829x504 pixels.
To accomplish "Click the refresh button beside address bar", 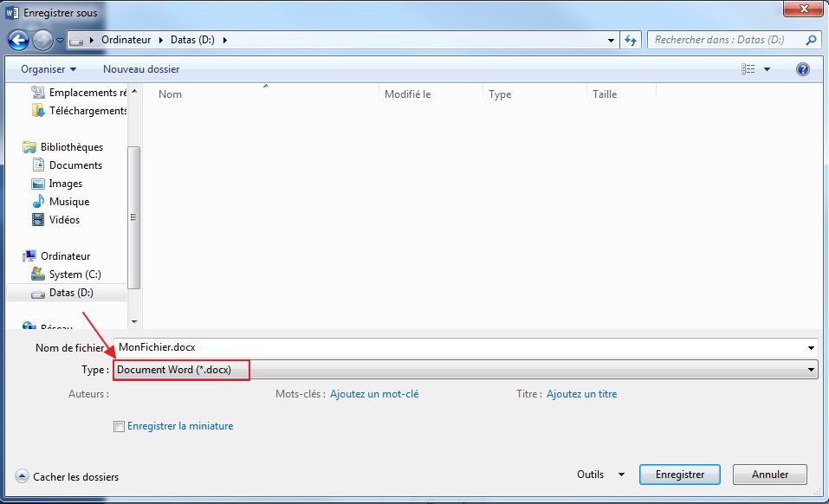I will coord(631,40).
